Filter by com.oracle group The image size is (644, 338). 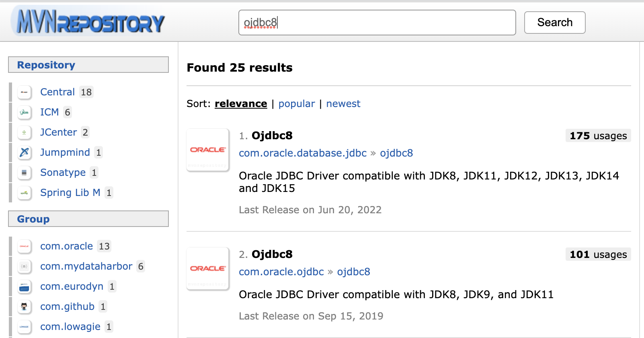click(x=67, y=246)
